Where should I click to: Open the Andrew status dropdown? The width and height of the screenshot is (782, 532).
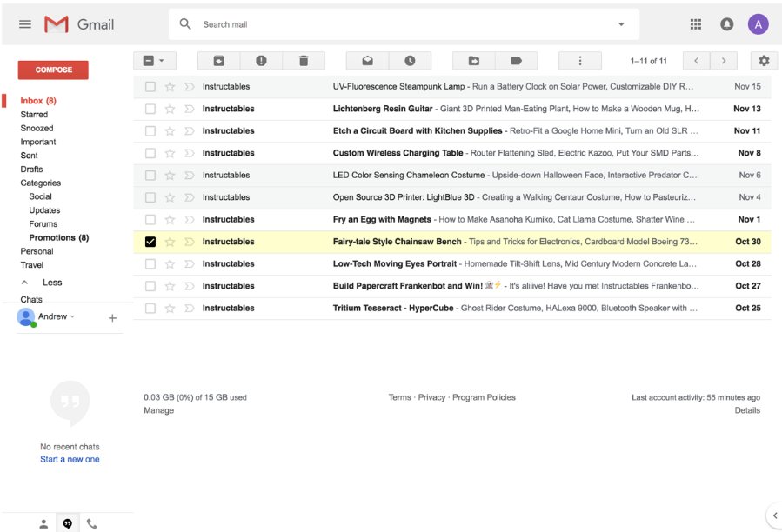point(72,316)
